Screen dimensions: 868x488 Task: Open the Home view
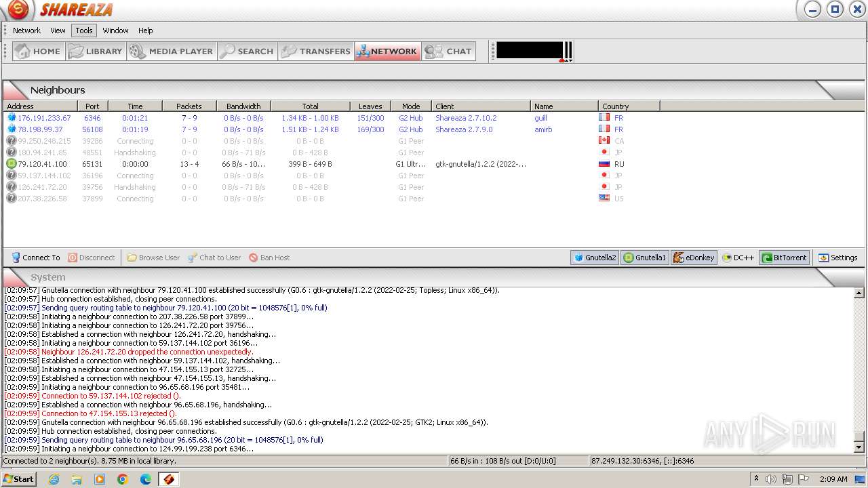tap(39, 51)
